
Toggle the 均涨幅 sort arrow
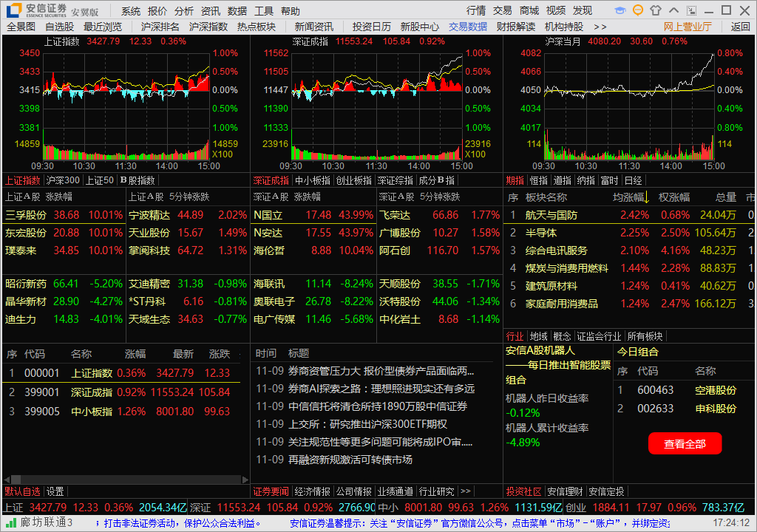pos(646,197)
